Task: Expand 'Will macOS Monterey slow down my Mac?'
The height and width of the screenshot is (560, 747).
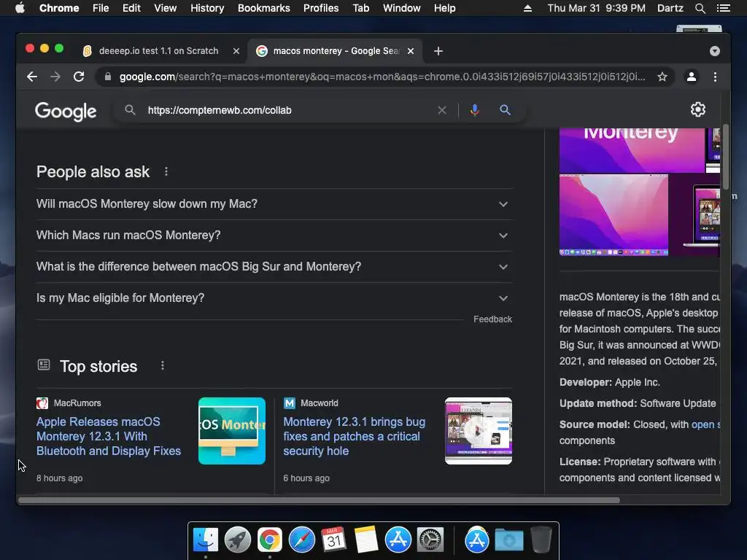Action: pyautogui.click(x=274, y=204)
